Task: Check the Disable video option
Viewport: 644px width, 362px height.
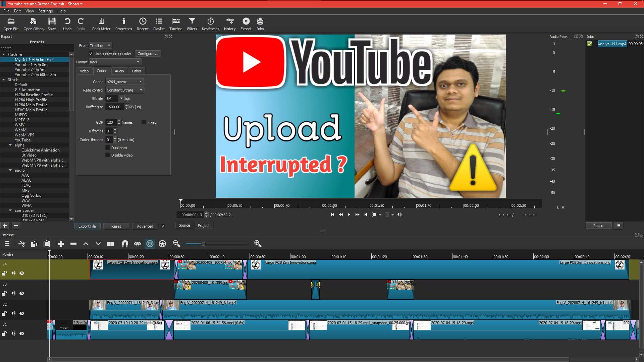Action: click(108, 155)
